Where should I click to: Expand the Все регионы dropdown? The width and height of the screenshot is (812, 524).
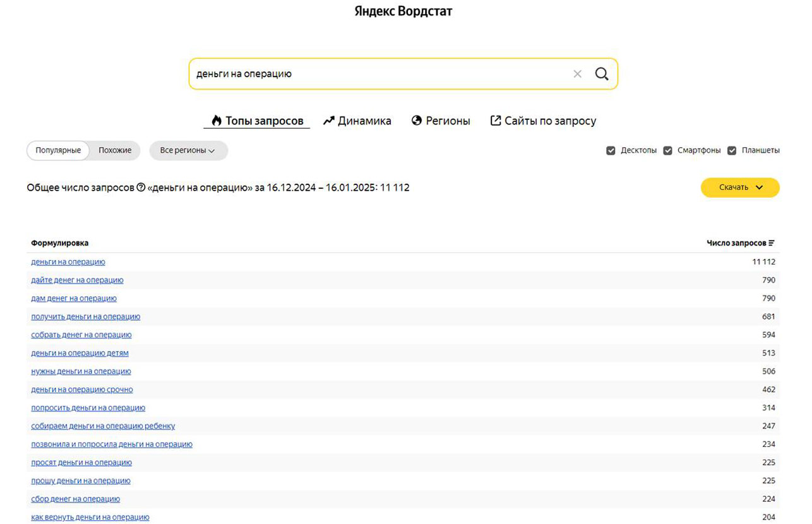click(188, 150)
